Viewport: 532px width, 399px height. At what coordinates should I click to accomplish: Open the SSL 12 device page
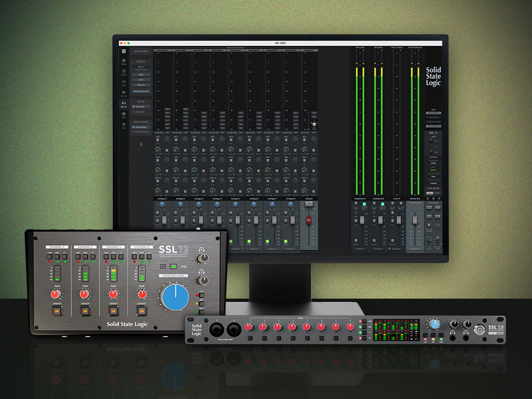(123, 93)
